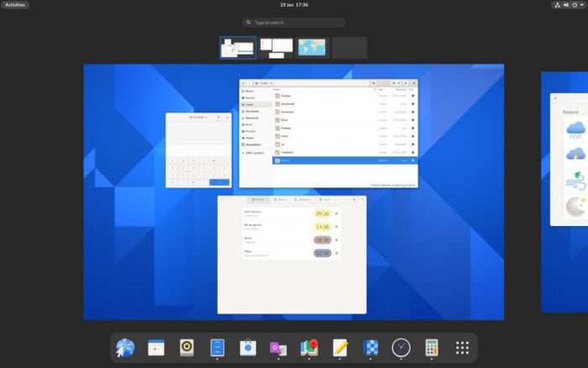This screenshot has height=368, width=588.
Task: Open the web browser from the dock
Action: coord(125,348)
